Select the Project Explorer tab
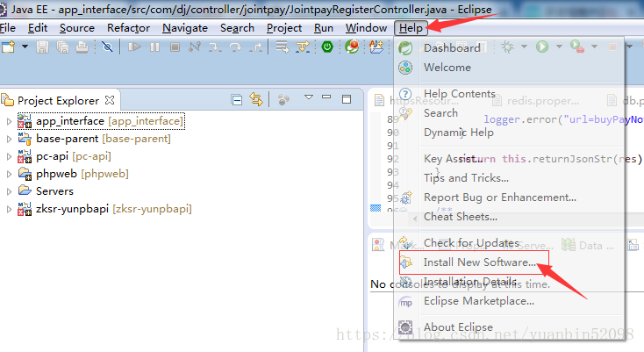644x352 pixels. [x=58, y=101]
